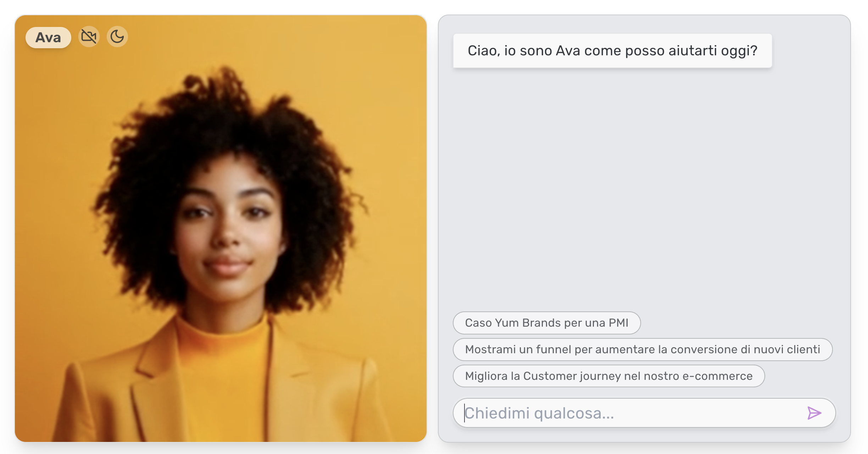Viewport: 868px width, 454px height.
Task: Click the Ava name badge
Action: tap(48, 37)
